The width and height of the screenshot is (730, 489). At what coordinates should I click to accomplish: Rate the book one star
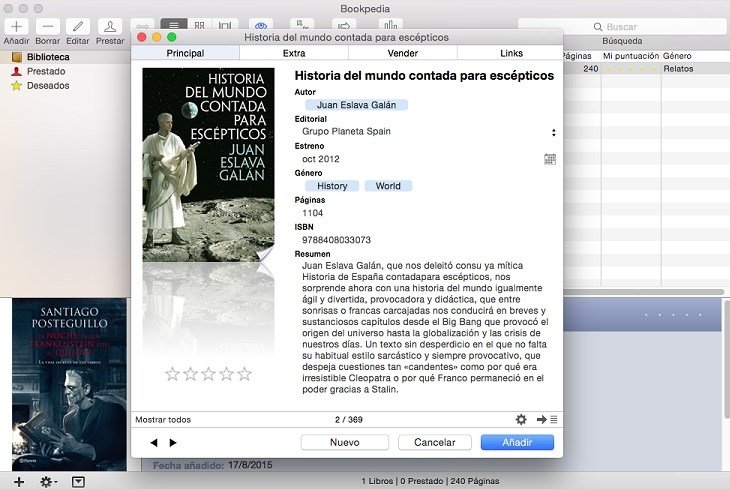(173, 374)
